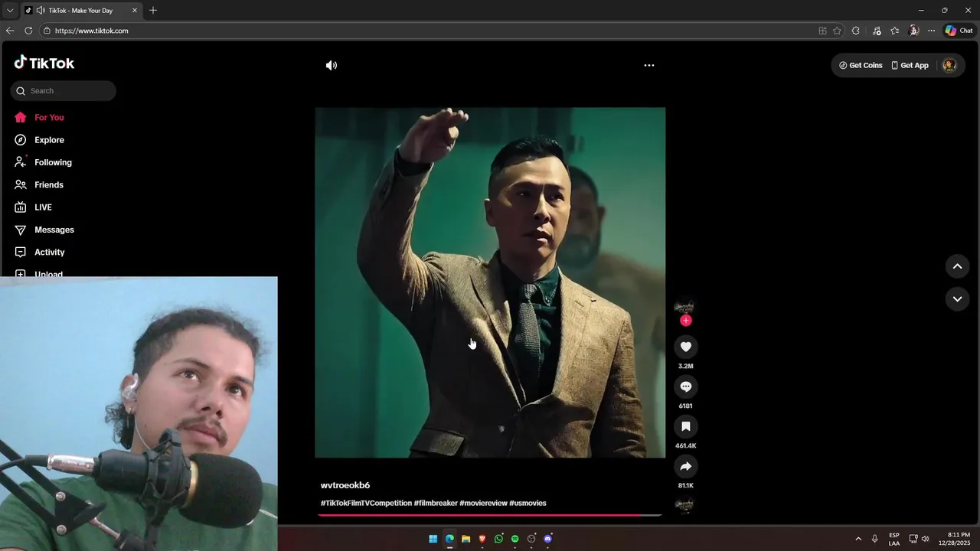This screenshot has height=551, width=980.
Task: Open Brave browser from the taskbar
Action: click(x=482, y=539)
